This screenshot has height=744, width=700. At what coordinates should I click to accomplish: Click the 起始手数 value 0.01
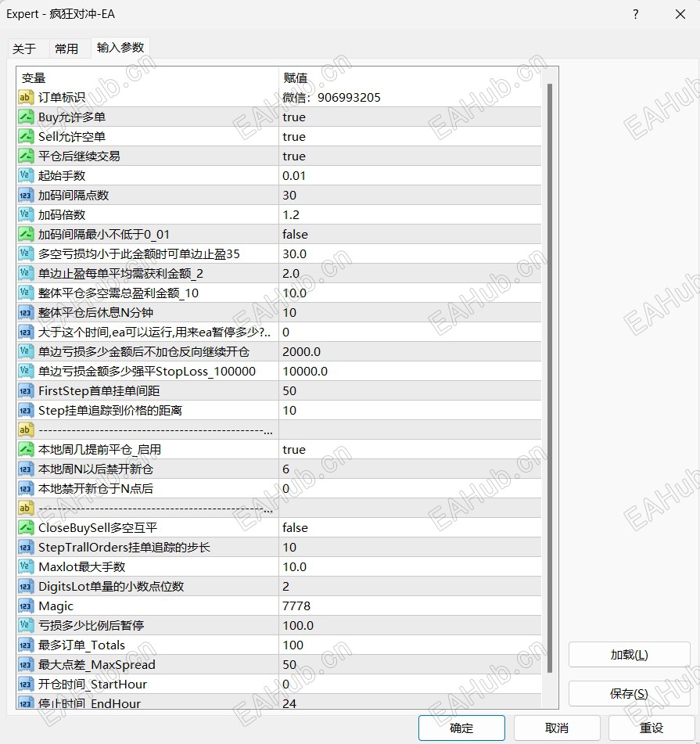point(294,175)
